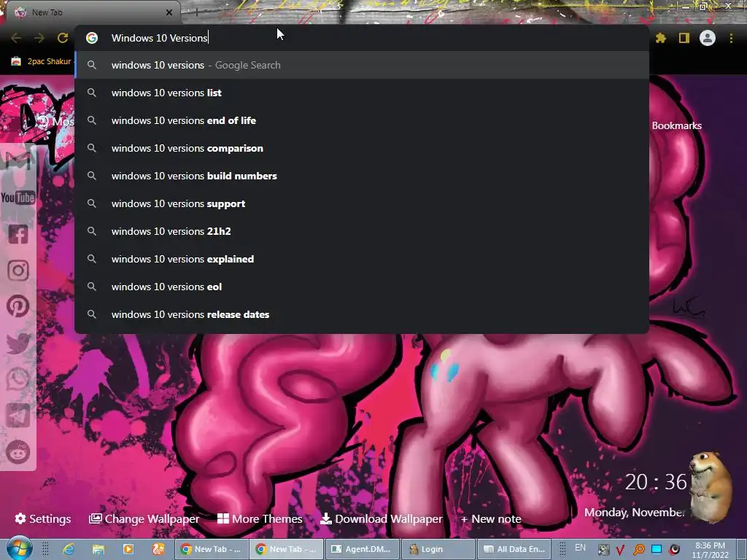Open the new tab page Settings
This screenshot has width=747, height=560.
[43, 518]
